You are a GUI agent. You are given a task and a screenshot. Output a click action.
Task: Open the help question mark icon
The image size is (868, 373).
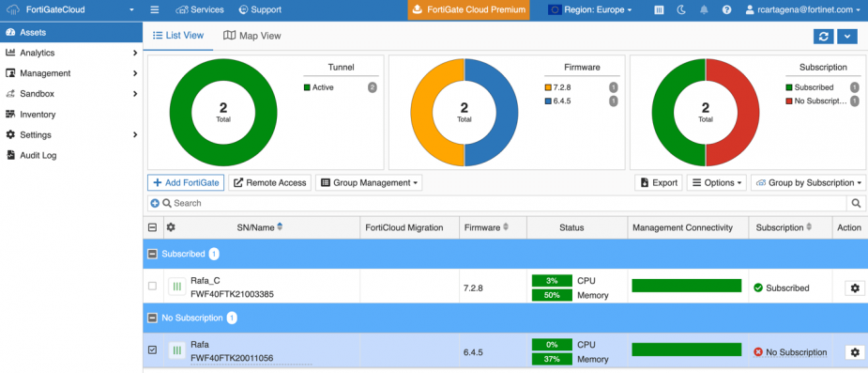[727, 10]
